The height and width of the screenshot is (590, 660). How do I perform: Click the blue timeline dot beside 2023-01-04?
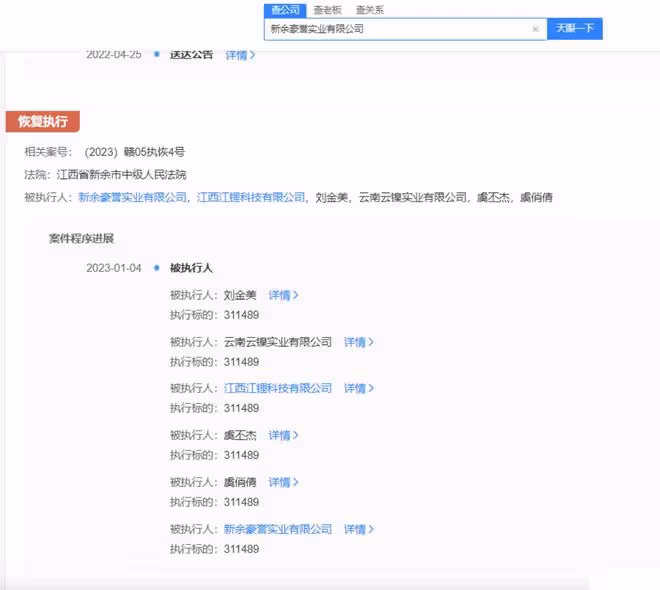coord(157,268)
